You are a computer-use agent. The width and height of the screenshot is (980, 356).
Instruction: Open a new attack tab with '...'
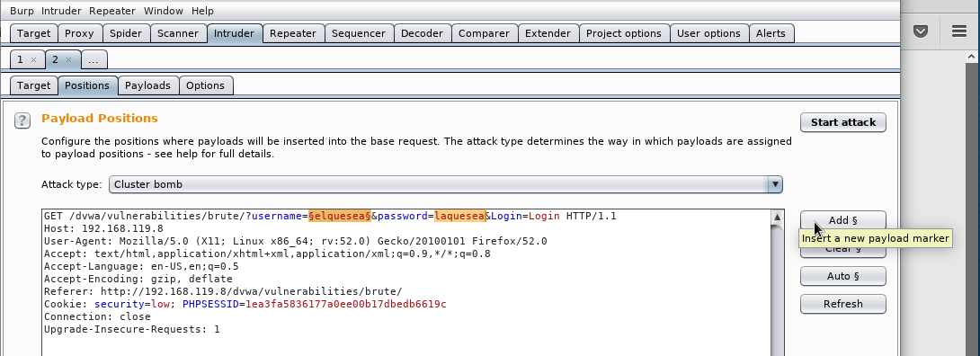coord(94,59)
